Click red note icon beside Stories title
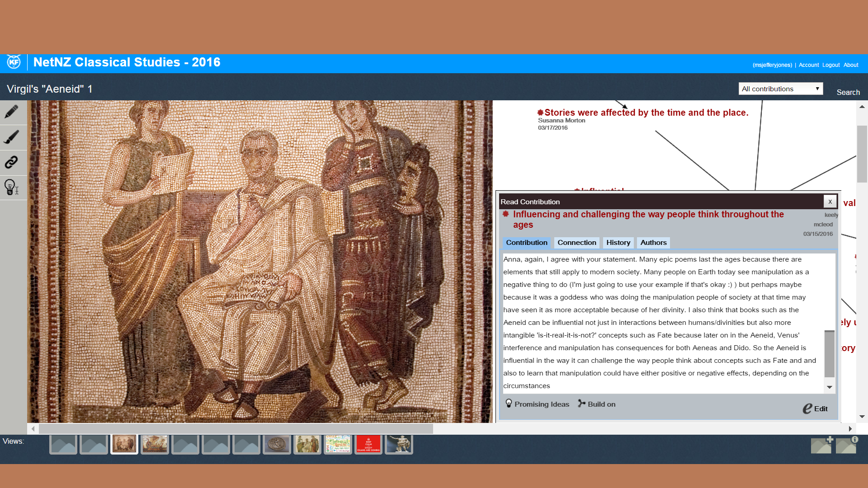Image resolution: width=868 pixels, height=488 pixels. tap(540, 112)
